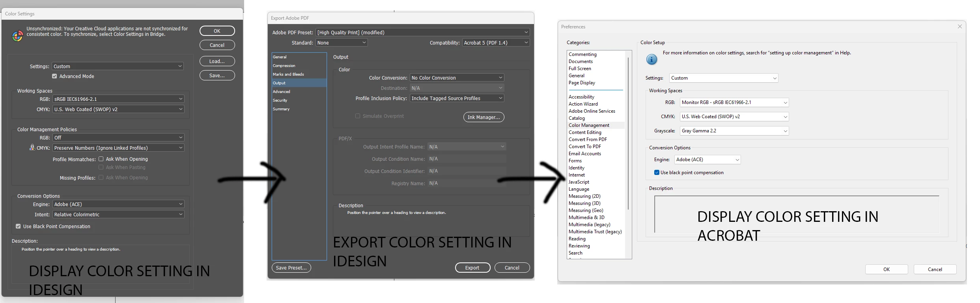The width and height of the screenshot is (980, 303).
Task: Select Email Accounts category
Action: pos(584,154)
